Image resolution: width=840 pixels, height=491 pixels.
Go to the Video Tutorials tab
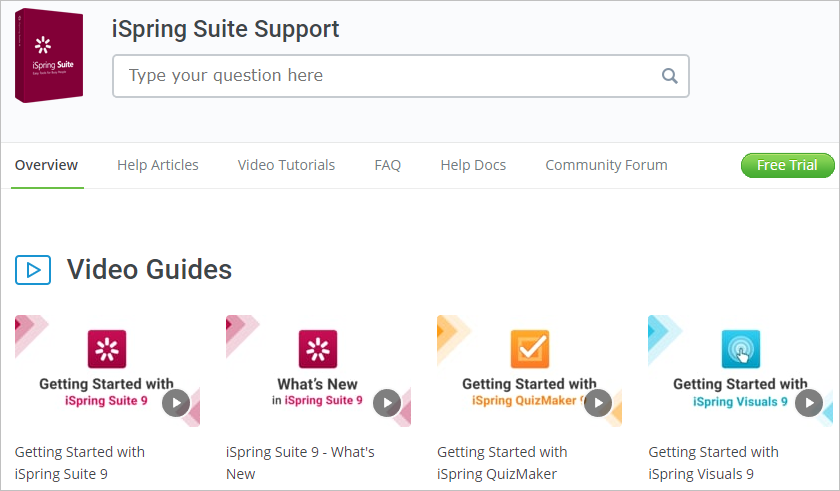[286, 165]
